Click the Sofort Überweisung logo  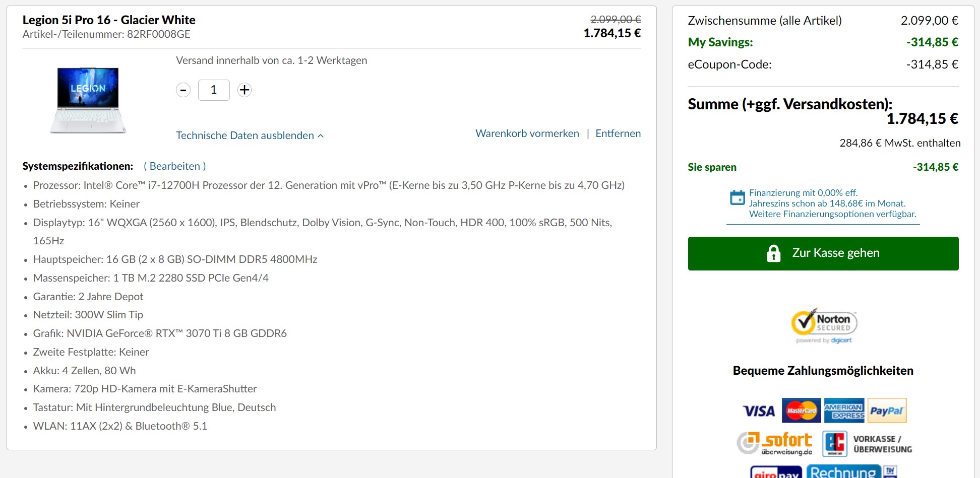coord(774,443)
